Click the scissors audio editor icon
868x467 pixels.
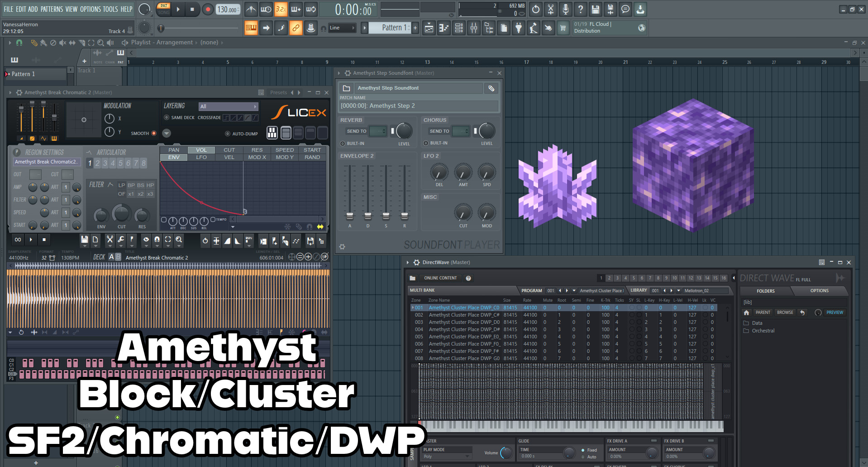coord(551,9)
